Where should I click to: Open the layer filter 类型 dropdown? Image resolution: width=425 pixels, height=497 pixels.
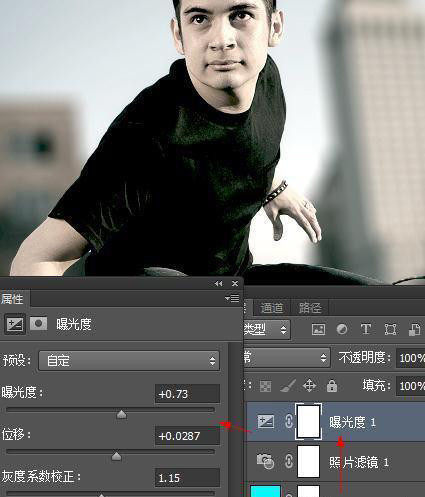pyautogui.click(x=267, y=330)
